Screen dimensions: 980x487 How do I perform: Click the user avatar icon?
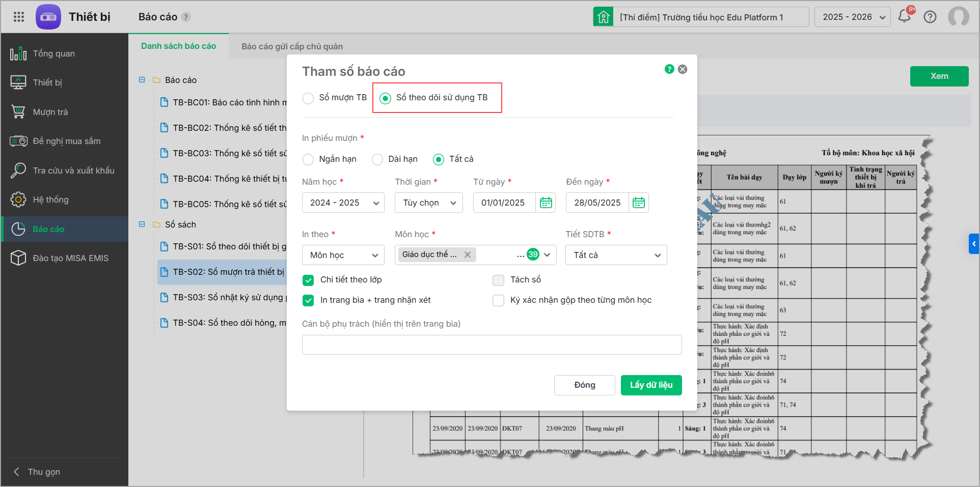pyautogui.click(x=958, y=17)
